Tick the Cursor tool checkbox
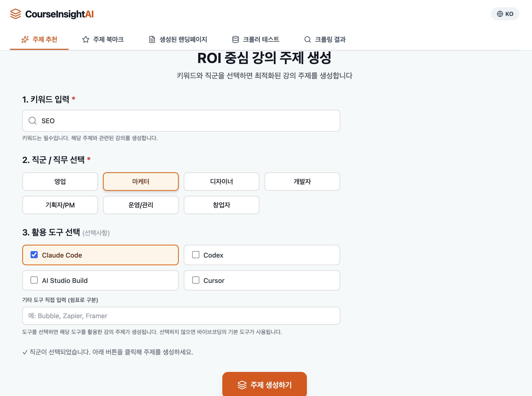 point(196,280)
